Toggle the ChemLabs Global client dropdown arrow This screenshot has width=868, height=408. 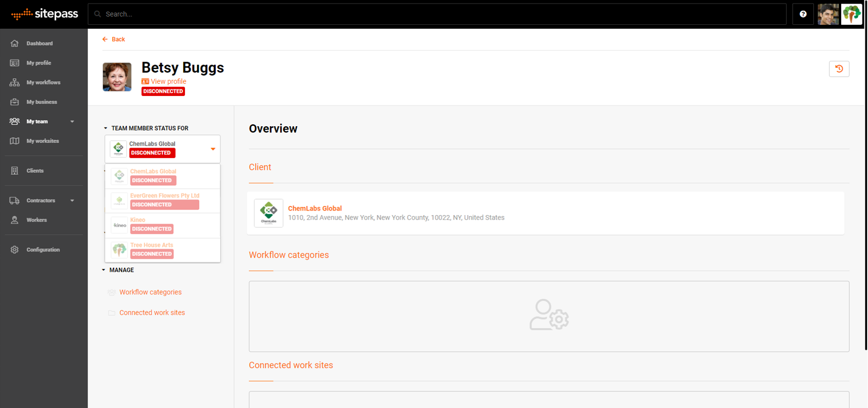pyautogui.click(x=213, y=149)
